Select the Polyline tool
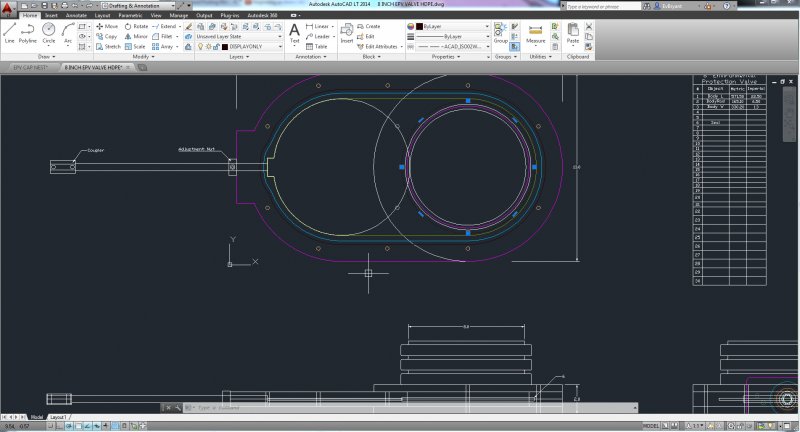 29,33
